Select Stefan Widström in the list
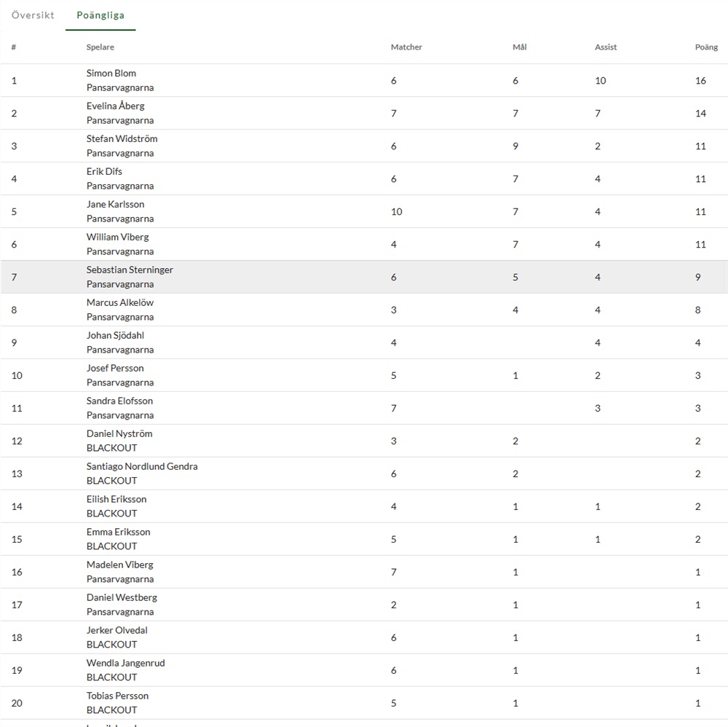This screenshot has height=727, width=728. pyautogui.click(x=122, y=138)
